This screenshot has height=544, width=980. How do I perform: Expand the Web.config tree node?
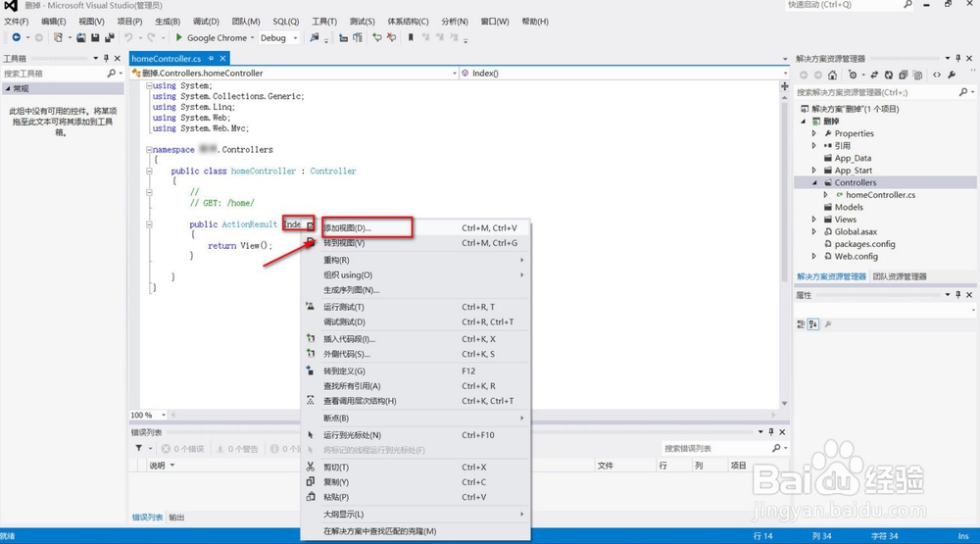813,257
